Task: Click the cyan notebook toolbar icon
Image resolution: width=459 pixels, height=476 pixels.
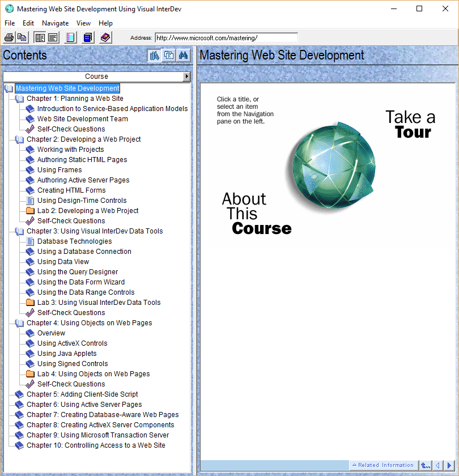Action: pos(70,37)
